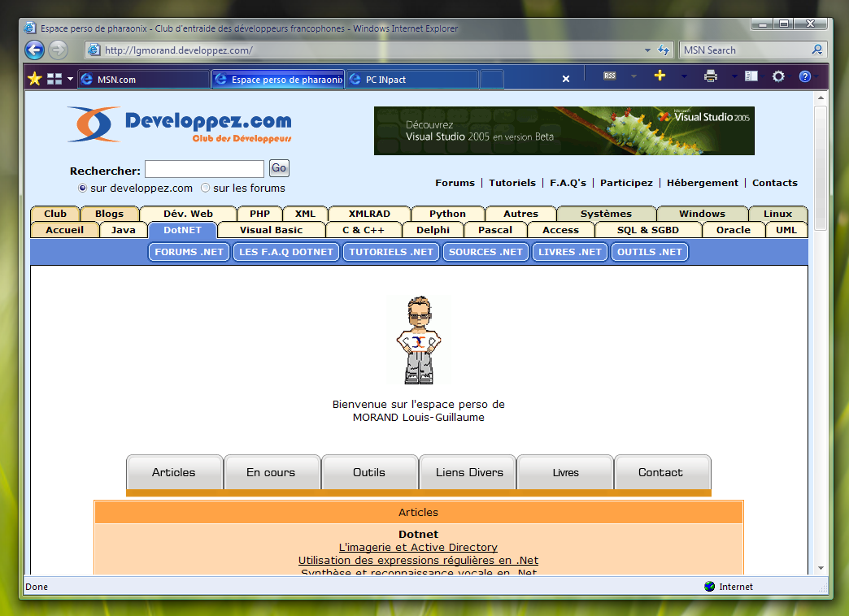
Task: Click the Help question mark icon
Action: click(805, 76)
